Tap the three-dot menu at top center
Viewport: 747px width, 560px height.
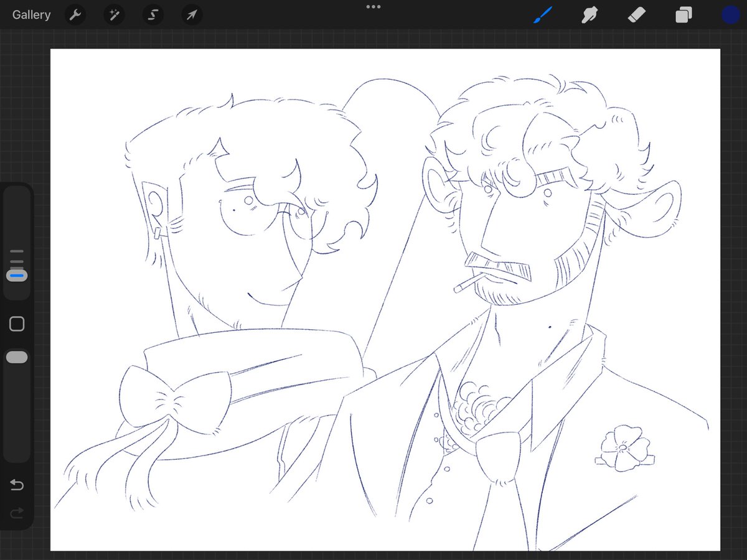coord(374,7)
